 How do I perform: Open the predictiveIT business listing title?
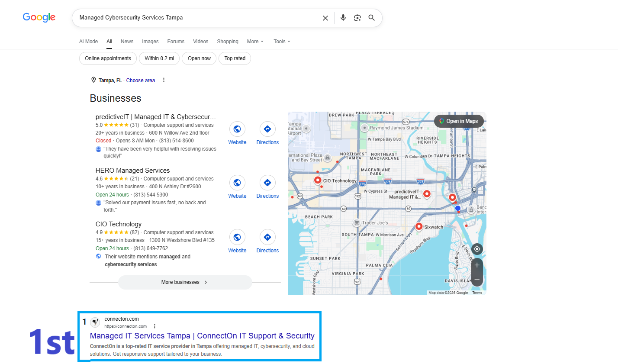(155, 117)
